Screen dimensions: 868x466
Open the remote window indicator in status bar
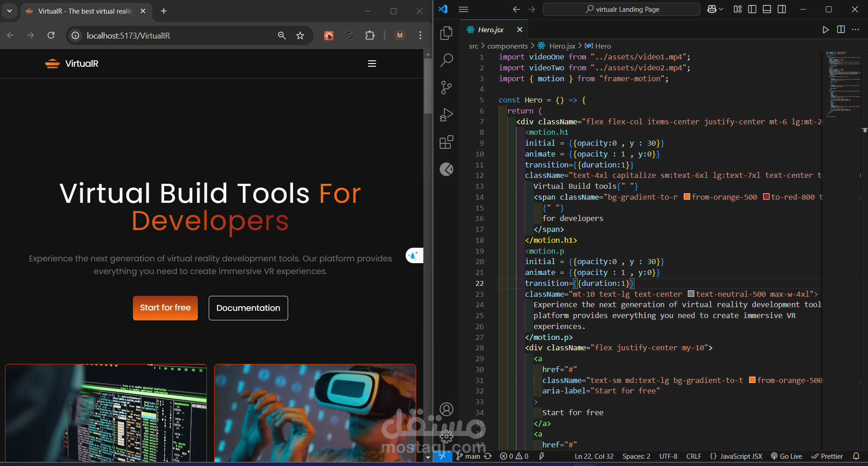point(442,456)
